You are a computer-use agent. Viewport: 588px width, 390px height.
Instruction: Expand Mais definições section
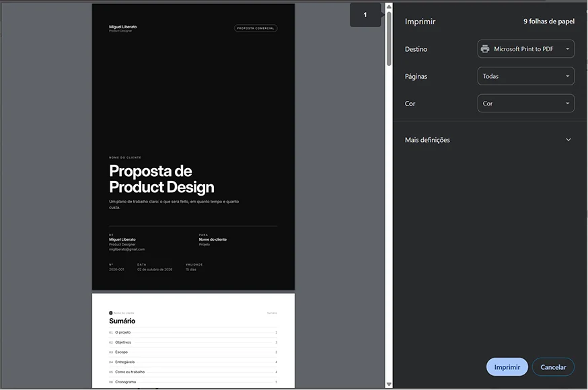click(490, 140)
